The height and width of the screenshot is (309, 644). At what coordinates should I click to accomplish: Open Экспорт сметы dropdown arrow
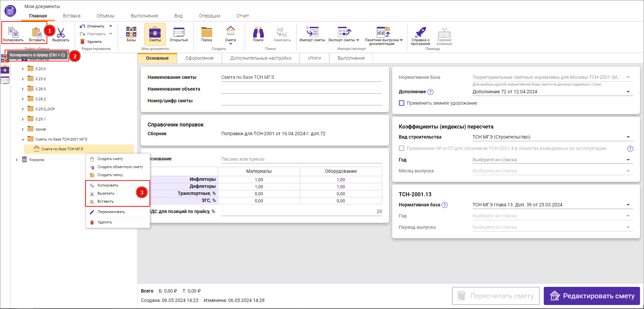coord(358,40)
